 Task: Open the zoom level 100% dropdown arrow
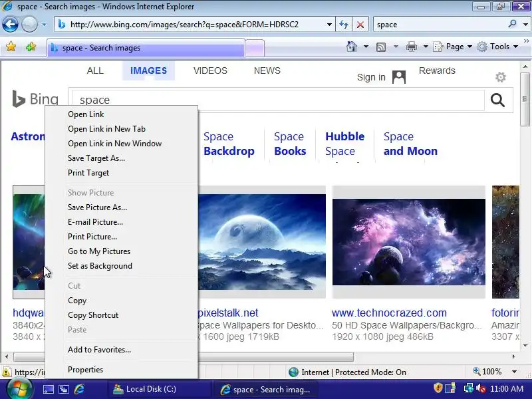[514, 372]
